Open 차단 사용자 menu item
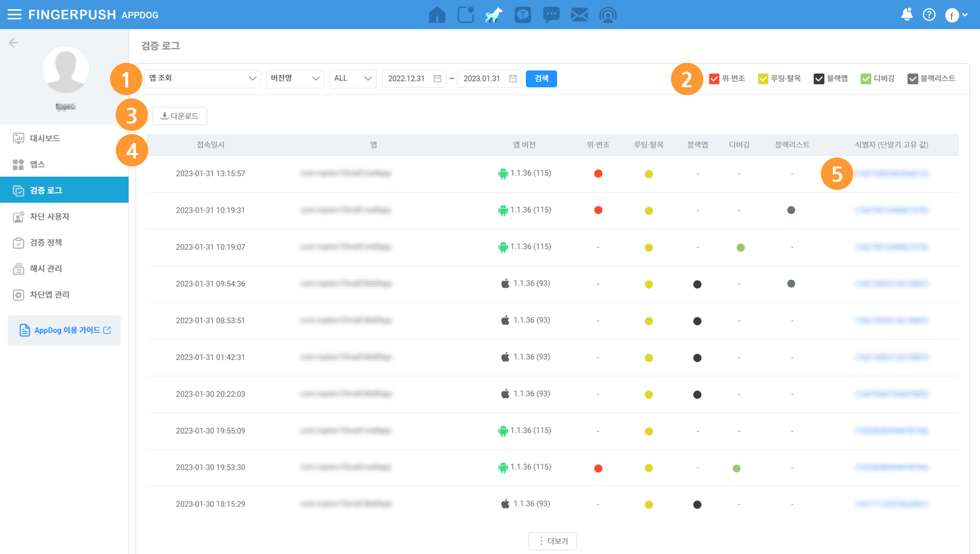The height and width of the screenshot is (554, 980). click(50, 216)
